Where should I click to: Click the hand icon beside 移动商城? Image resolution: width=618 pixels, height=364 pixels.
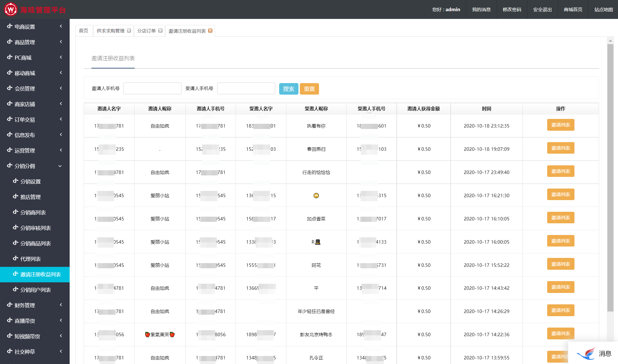pos(10,73)
